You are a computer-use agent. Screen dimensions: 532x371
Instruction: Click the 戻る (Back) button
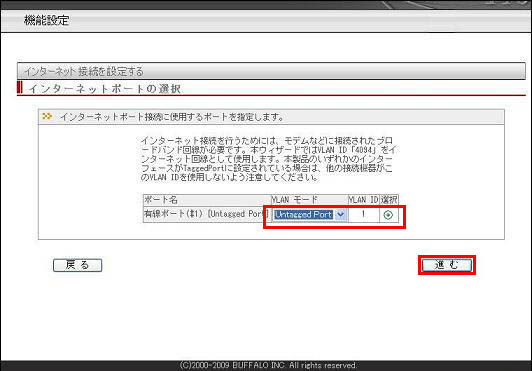tap(77, 265)
